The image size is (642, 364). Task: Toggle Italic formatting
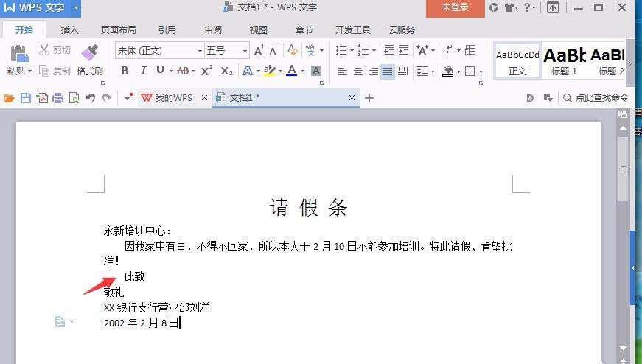click(143, 71)
